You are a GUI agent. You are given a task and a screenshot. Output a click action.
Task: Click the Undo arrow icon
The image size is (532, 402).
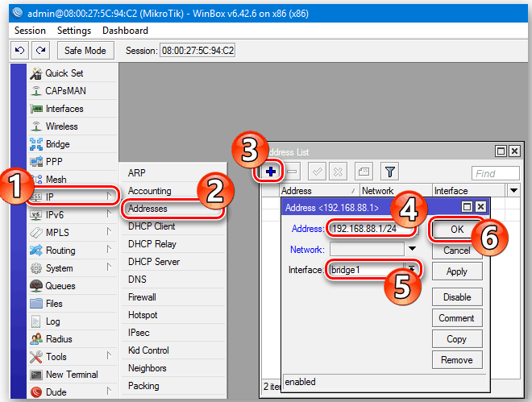(19, 51)
